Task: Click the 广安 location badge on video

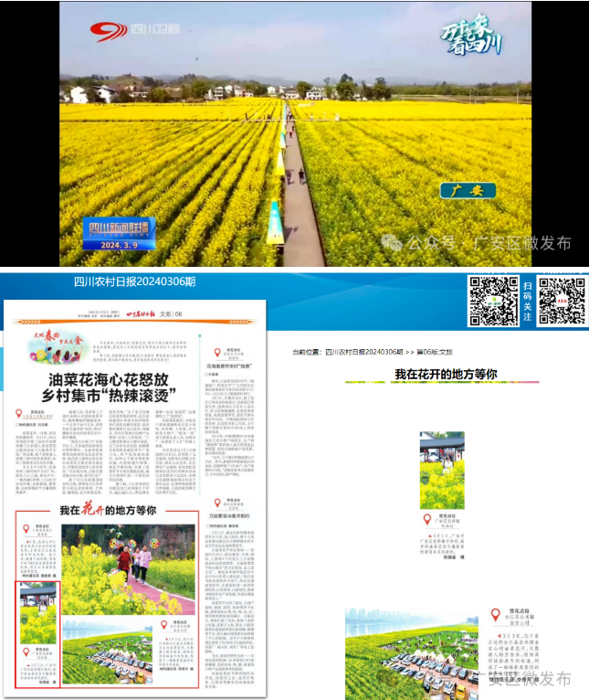Action: coord(468,191)
